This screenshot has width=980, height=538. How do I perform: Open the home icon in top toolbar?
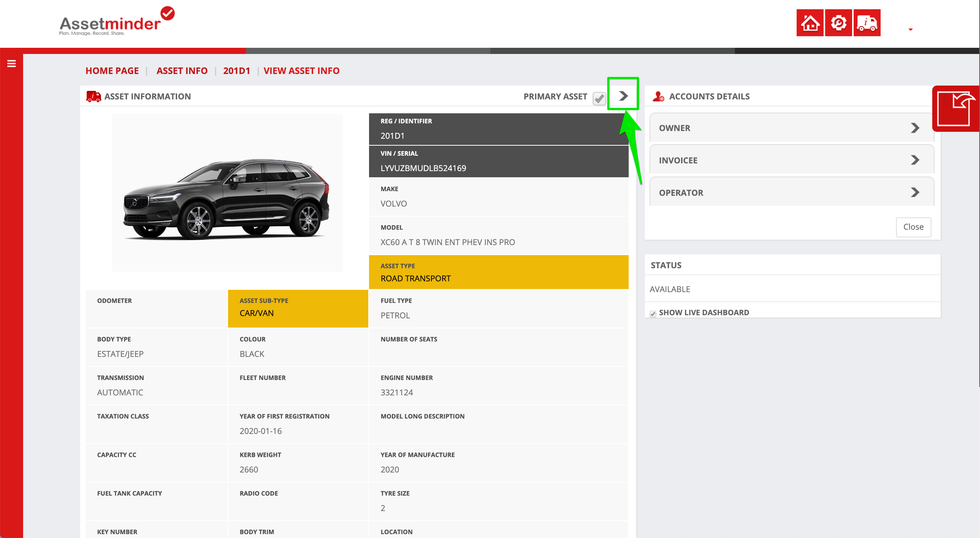(810, 23)
